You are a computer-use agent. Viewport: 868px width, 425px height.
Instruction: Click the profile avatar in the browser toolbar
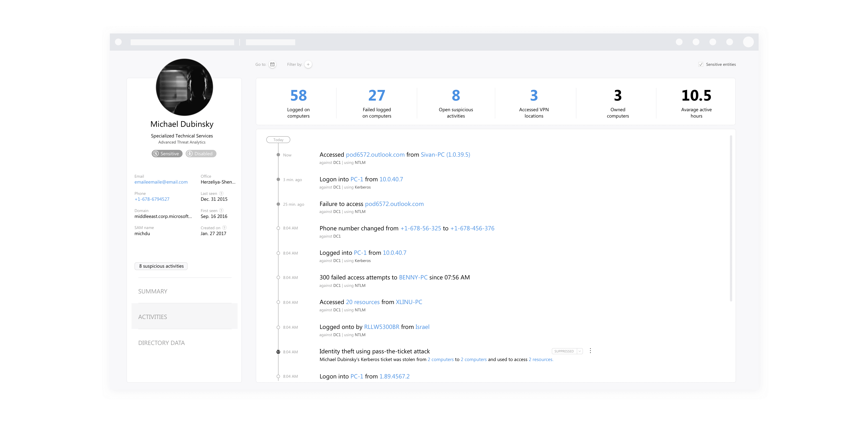pyautogui.click(x=749, y=42)
